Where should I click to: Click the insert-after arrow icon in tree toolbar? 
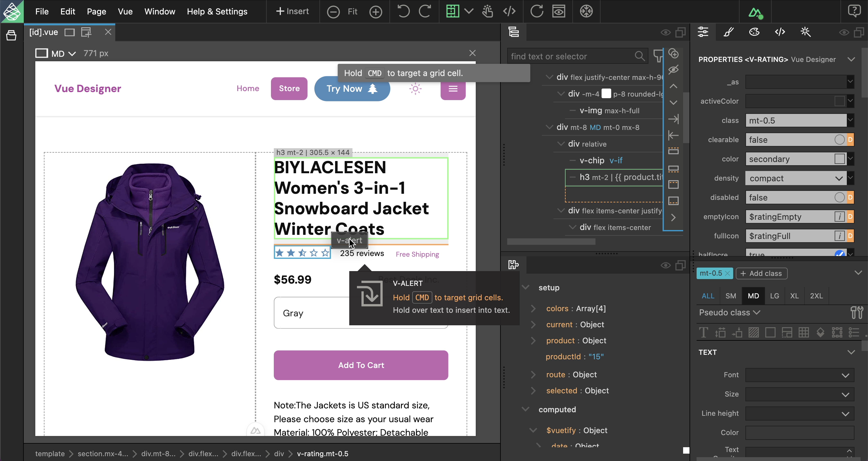673,119
